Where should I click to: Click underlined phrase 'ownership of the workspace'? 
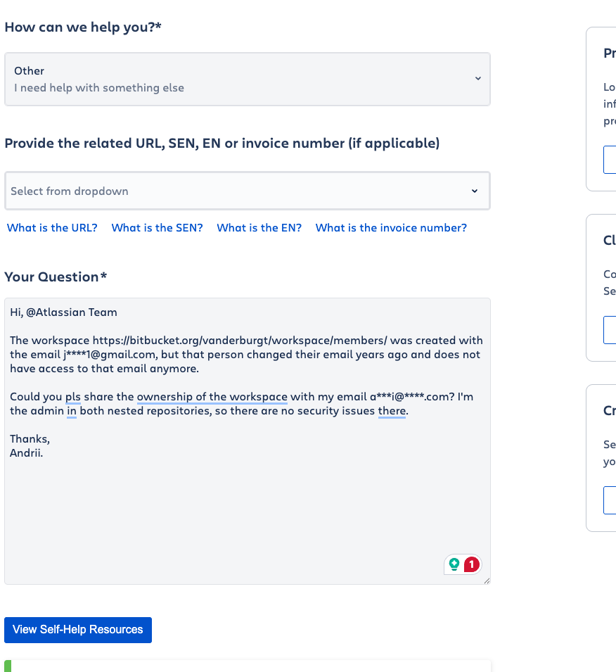[x=212, y=397]
